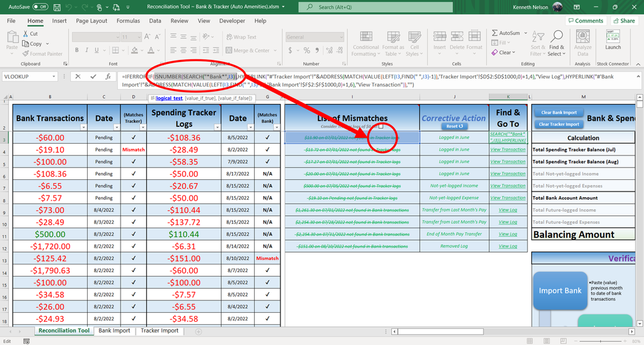The width and height of the screenshot is (644, 345).
Task: Open Bank Transactions filter dropdown
Action: (x=83, y=127)
